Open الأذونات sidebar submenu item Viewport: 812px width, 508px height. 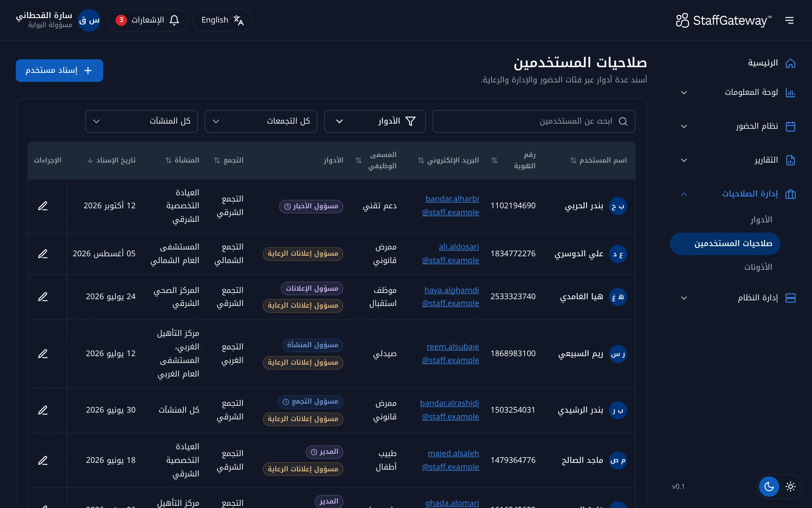click(x=758, y=267)
